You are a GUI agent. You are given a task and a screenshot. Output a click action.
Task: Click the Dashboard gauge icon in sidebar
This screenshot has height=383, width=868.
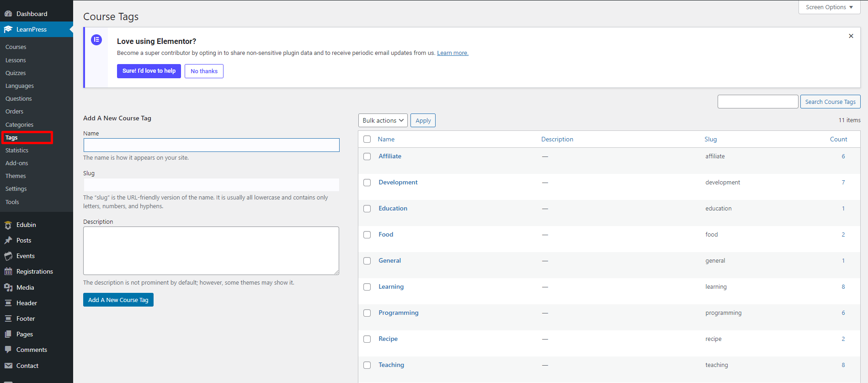coord(8,14)
